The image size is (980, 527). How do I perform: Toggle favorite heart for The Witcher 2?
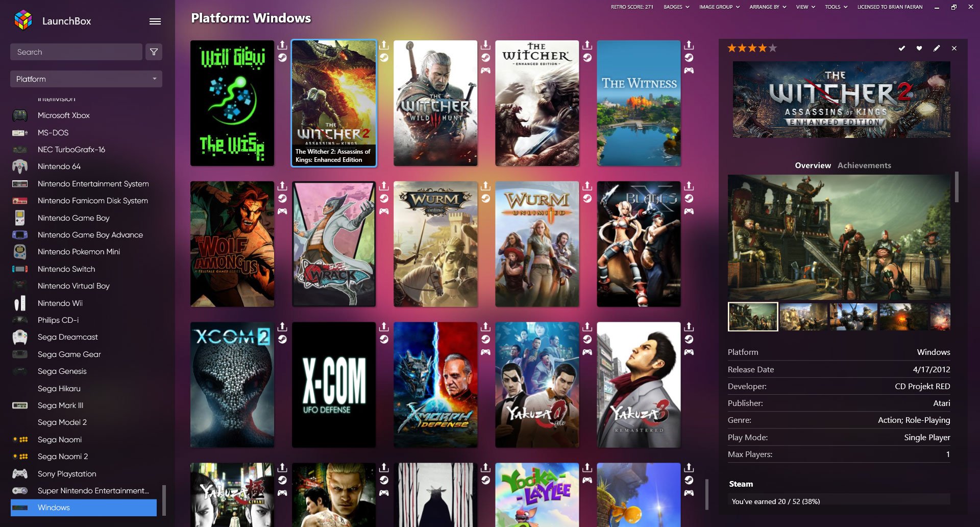coord(919,48)
